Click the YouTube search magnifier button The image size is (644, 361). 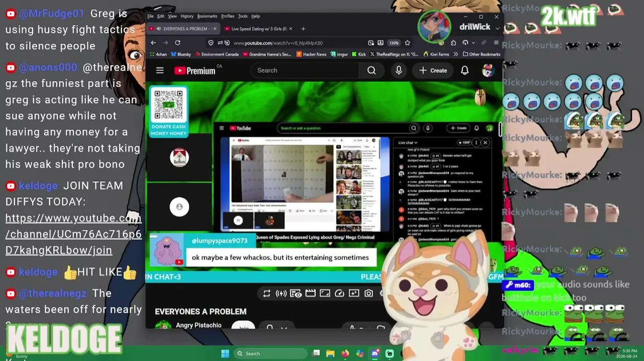tap(371, 71)
